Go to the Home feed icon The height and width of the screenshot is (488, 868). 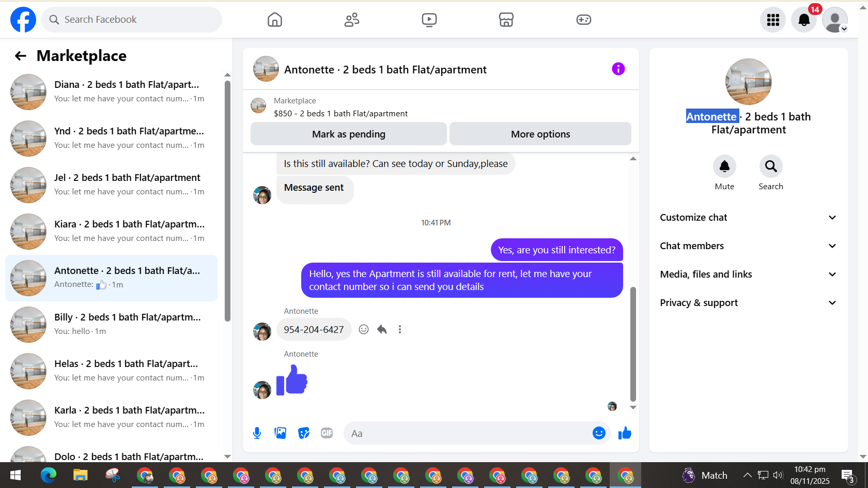click(x=275, y=20)
